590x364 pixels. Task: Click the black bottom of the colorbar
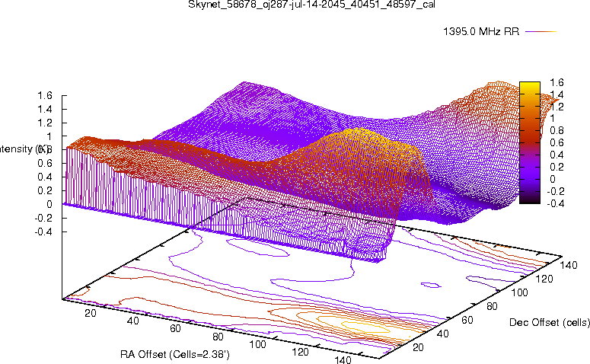pyautogui.click(x=530, y=200)
